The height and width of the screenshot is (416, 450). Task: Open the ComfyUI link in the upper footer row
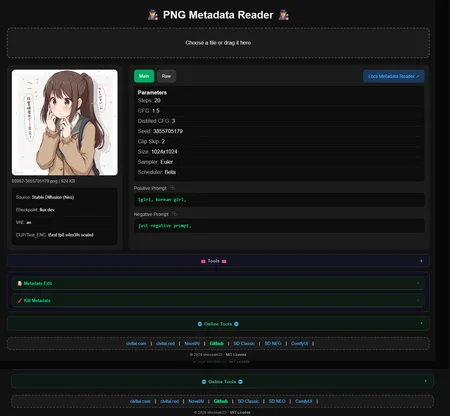[x=300, y=343]
